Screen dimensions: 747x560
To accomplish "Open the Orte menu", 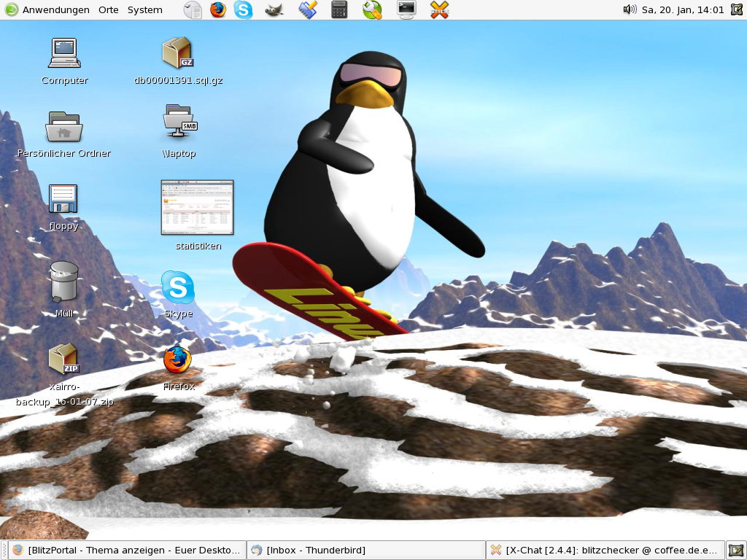I will [108, 9].
